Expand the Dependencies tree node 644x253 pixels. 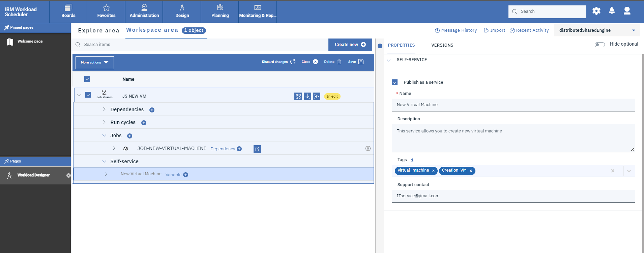coord(105,109)
